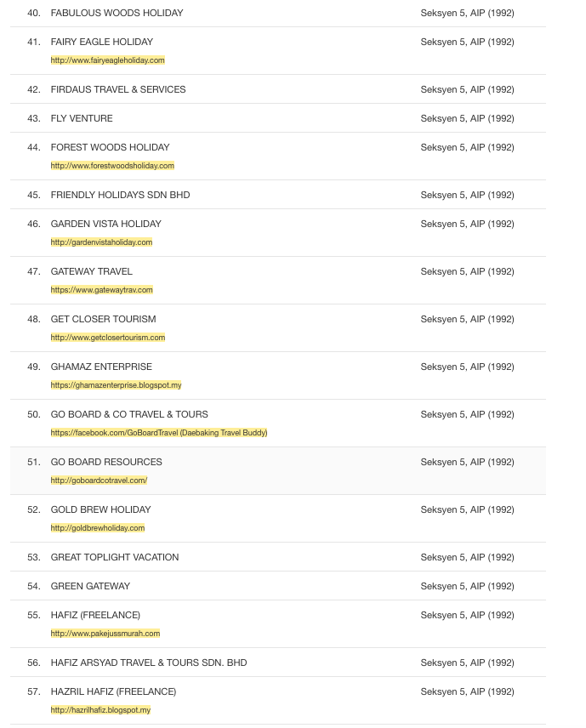
Task: Open the hazrilhafiz.blogspot.my link
Action: tap(100, 710)
